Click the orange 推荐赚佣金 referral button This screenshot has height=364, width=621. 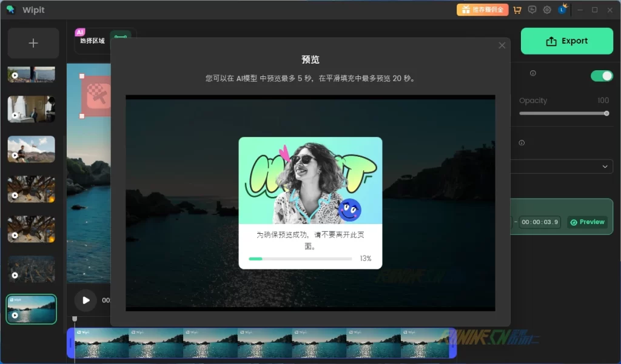[x=482, y=10]
